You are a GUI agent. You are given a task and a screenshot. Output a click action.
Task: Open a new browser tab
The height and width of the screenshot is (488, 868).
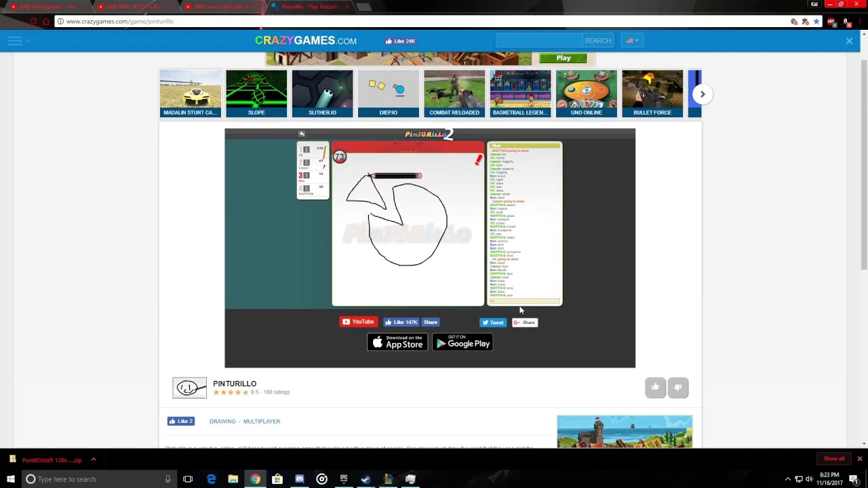point(364,7)
